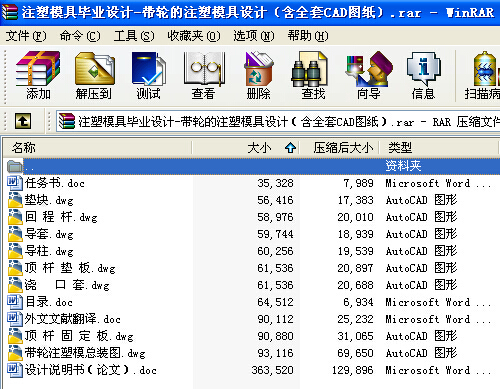Select file name 回 程 杆.dwg

pyautogui.click(x=61, y=217)
